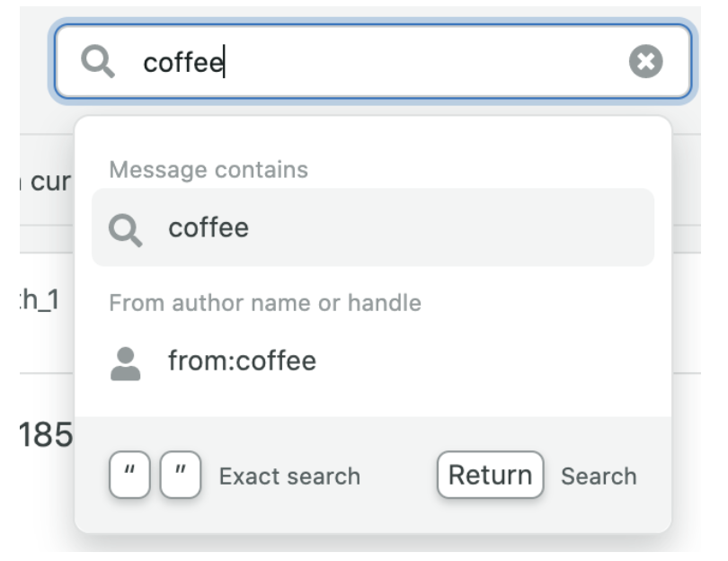Click "From author name or handle" heading
The height and width of the screenshot is (561, 728).
[x=265, y=303]
